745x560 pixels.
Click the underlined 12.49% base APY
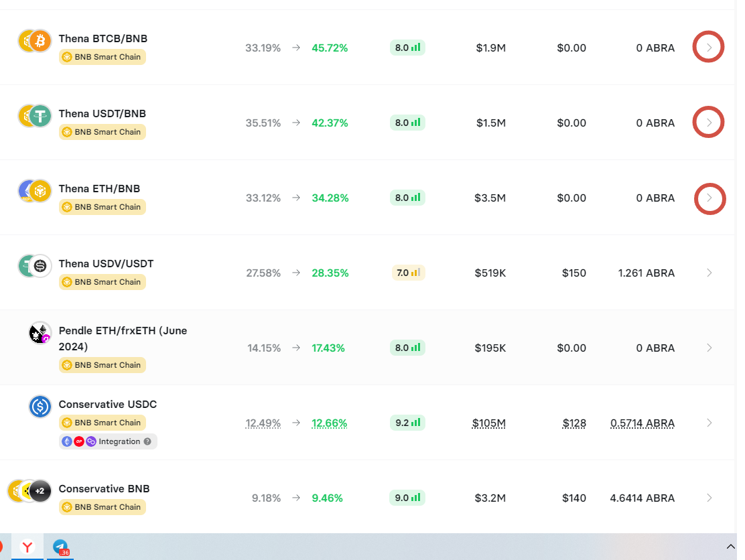pyautogui.click(x=263, y=423)
